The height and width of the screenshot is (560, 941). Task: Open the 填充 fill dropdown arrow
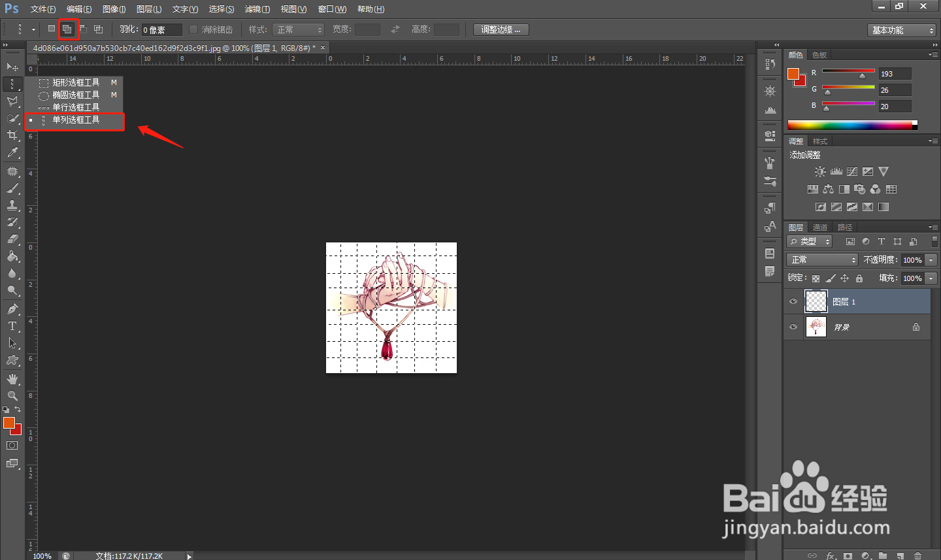[x=931, y=278]
